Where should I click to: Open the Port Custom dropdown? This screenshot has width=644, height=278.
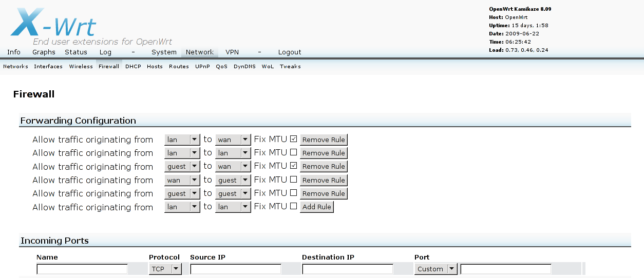[x=435, y=269]
